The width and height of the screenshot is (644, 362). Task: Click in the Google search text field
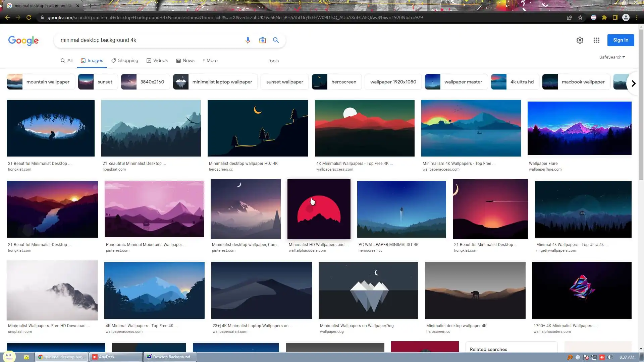(x=148, y=40)
